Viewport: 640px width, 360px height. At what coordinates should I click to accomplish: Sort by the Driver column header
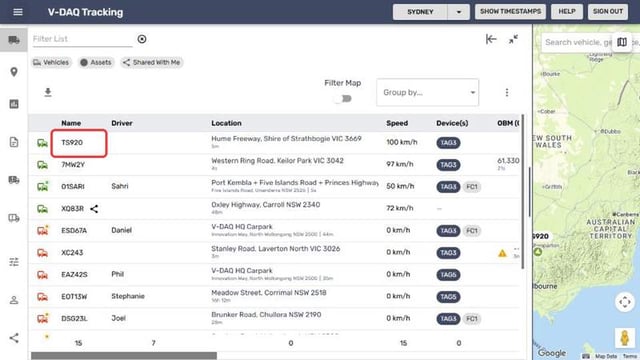[122, 123]
